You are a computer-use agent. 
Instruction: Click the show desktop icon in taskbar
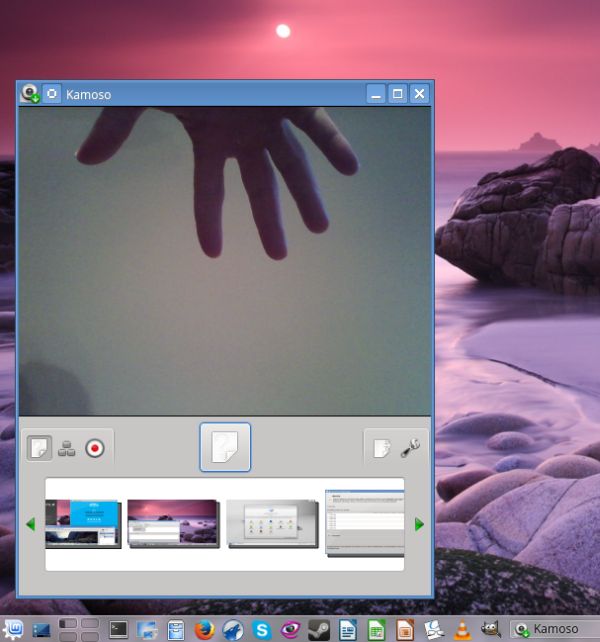coord(41,630)
